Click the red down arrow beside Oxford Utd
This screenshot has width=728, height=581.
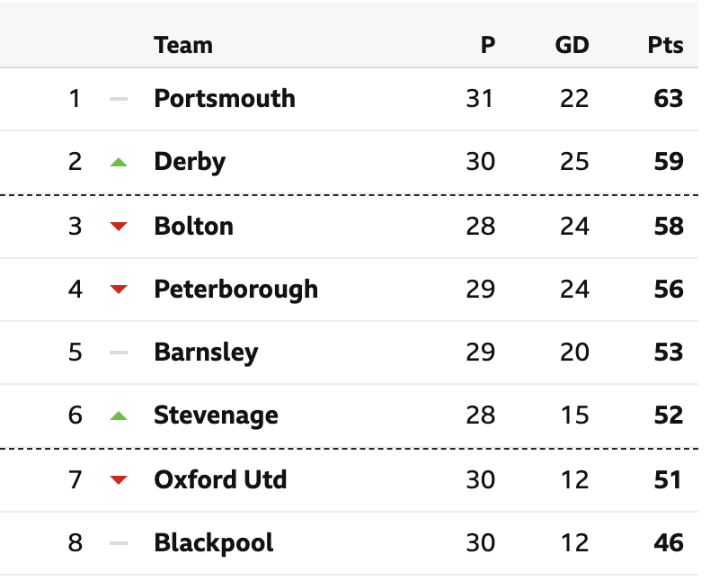(x=119, y=479)
